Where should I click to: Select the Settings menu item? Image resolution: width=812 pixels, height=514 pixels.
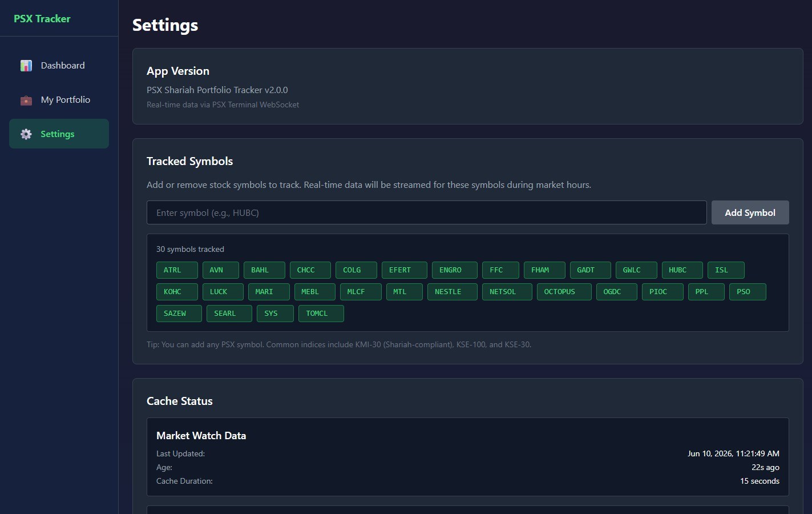click(59, 134)
